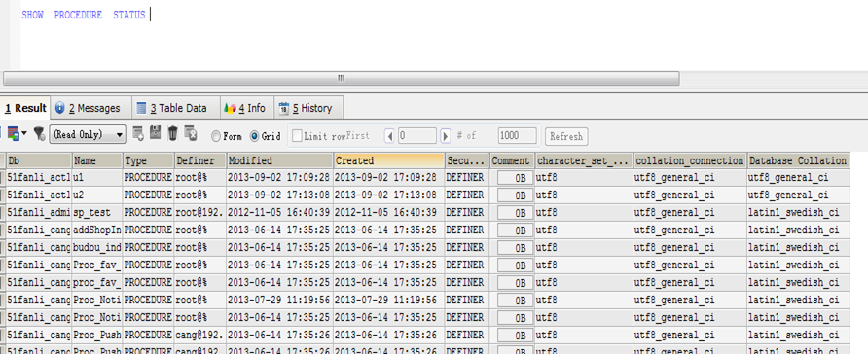Switch to the 5 History tab
This screenshot has height=354, width=868.
point(307,108)
